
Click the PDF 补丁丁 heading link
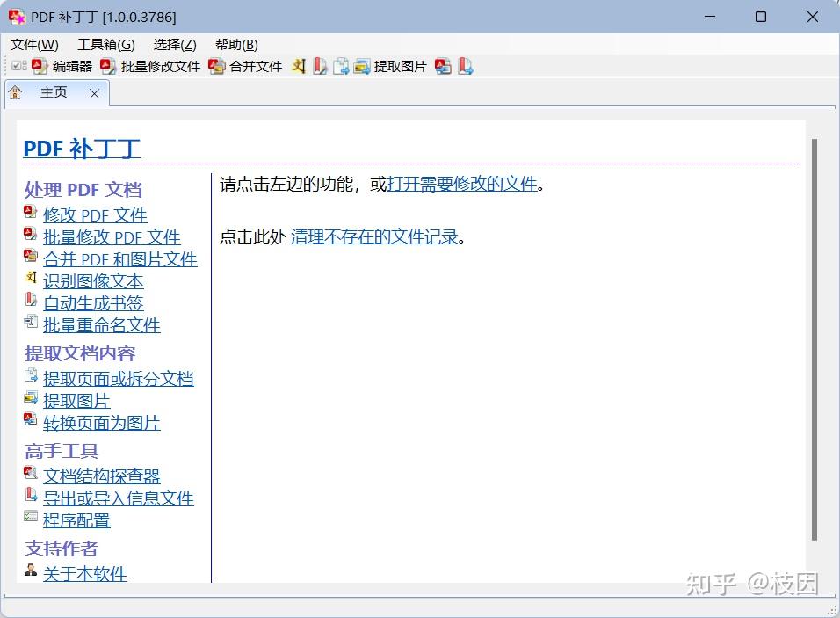pos(82,148)
